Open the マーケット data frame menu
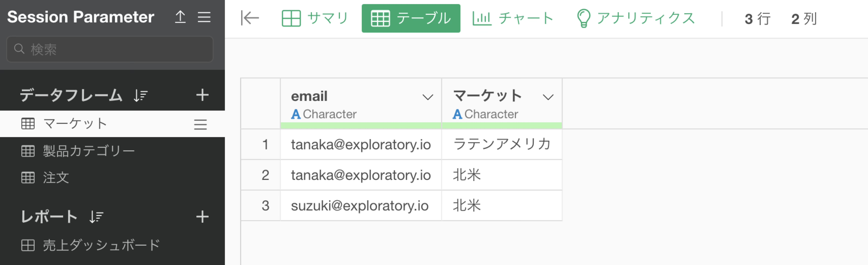 pyautogui.click(x=200, y=124)
